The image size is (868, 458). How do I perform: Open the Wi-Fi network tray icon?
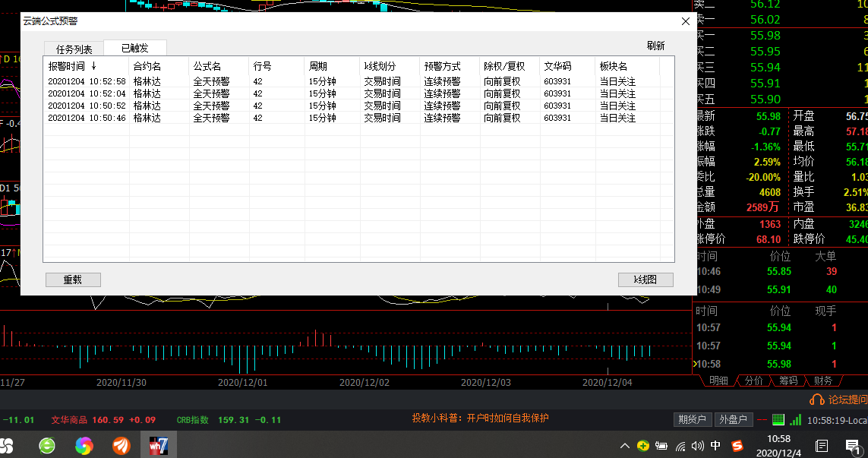(x=680, y=445)
